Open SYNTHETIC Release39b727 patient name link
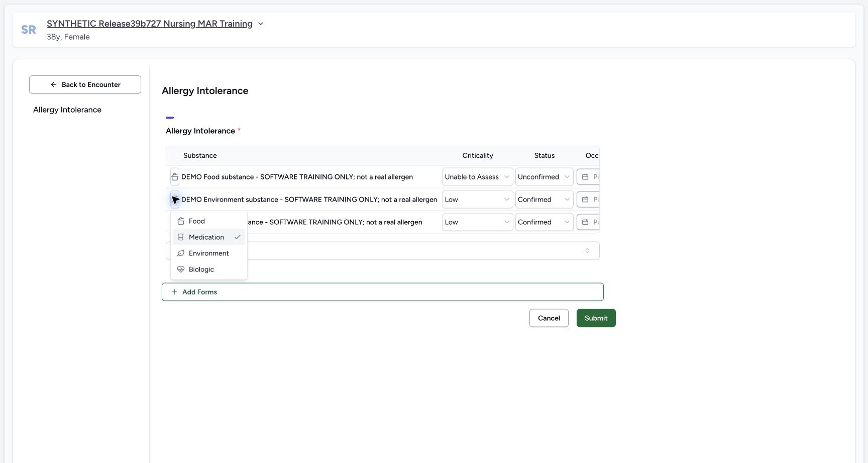Image resolution: width=868 pixels, height=463 pixels. [150, 24]
